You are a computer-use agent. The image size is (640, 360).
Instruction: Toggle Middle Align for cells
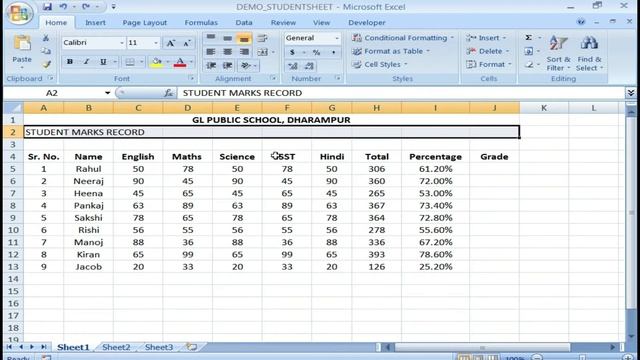click(x=227, y=38)
